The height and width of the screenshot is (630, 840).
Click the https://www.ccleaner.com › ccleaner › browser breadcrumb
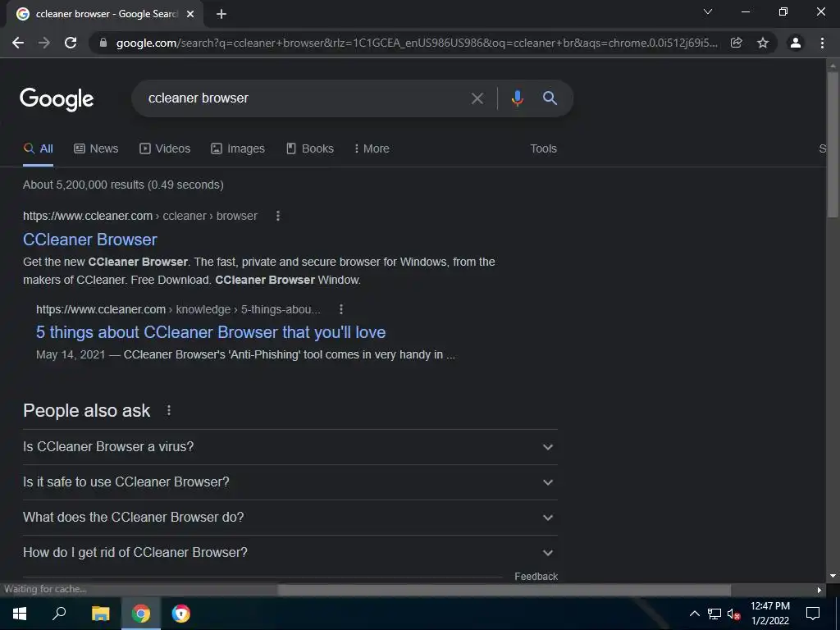[140, 216]
